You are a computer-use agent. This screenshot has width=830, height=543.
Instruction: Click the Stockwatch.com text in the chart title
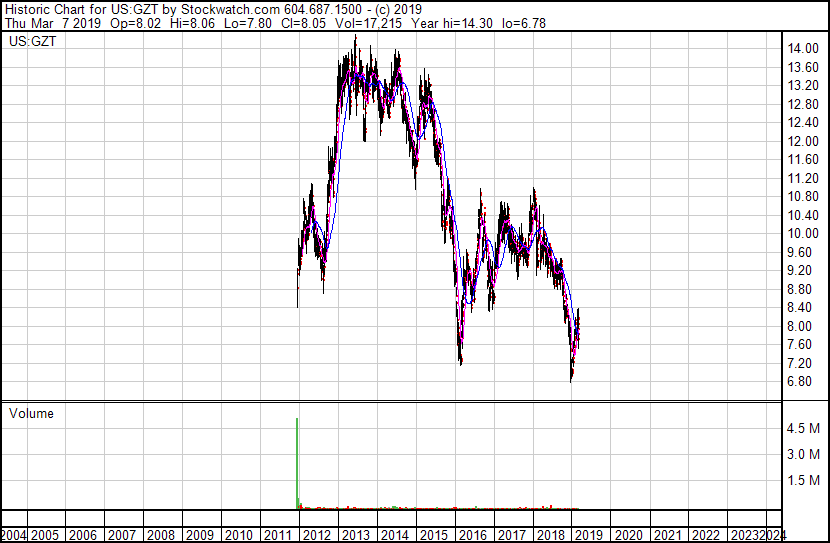tap(230, 10)
